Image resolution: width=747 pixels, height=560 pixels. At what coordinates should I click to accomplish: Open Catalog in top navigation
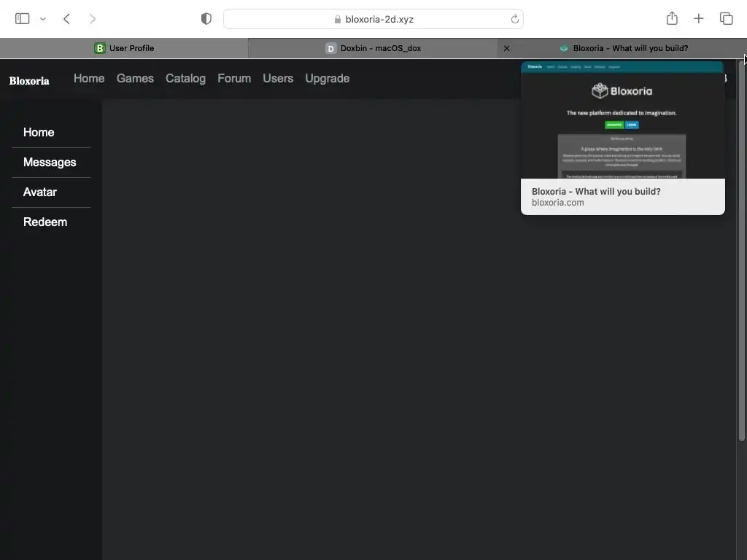(185, 79)
